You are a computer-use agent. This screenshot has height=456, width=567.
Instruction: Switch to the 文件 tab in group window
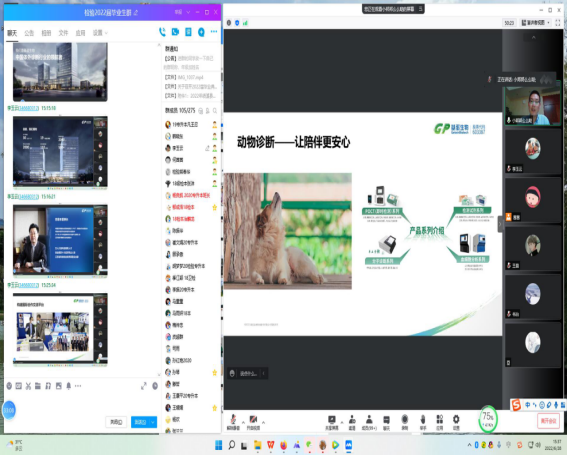[x=63, y=33]
